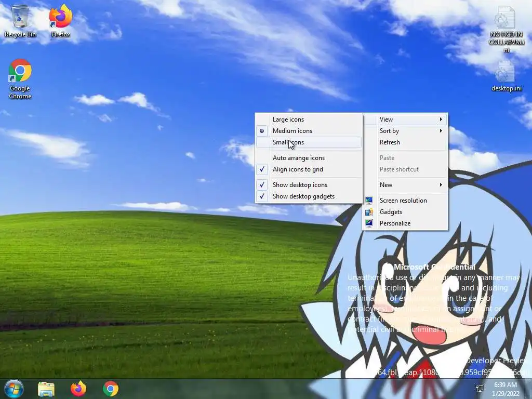The height and width of the screenshot is (399, 532).
Task: Open Personalize from the context menu
Action: tap(405, 223)
